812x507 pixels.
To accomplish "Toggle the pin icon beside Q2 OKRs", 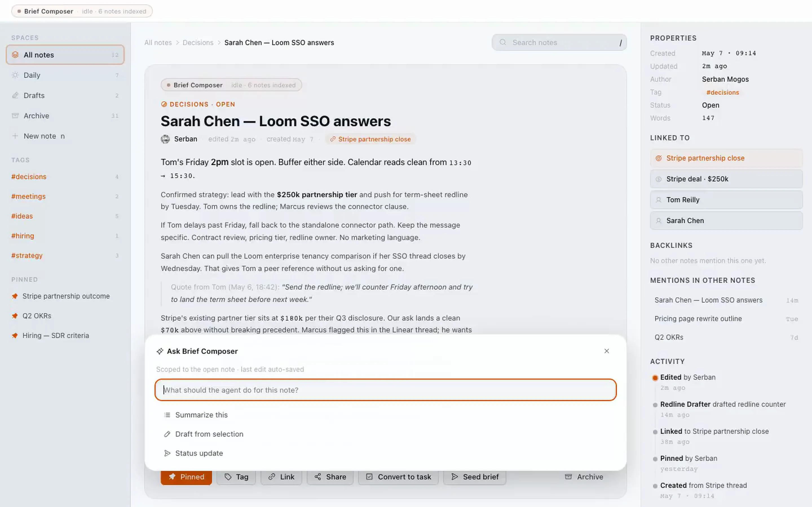I will 14,316.
